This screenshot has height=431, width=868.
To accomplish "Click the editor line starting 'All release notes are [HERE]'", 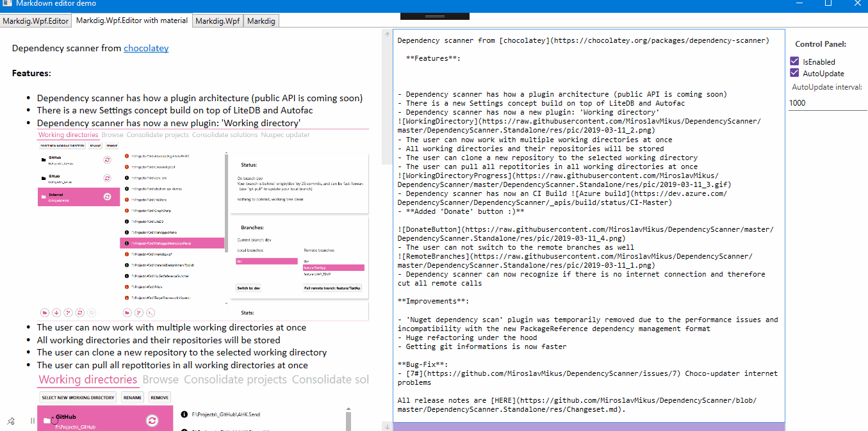I will 577,405.
